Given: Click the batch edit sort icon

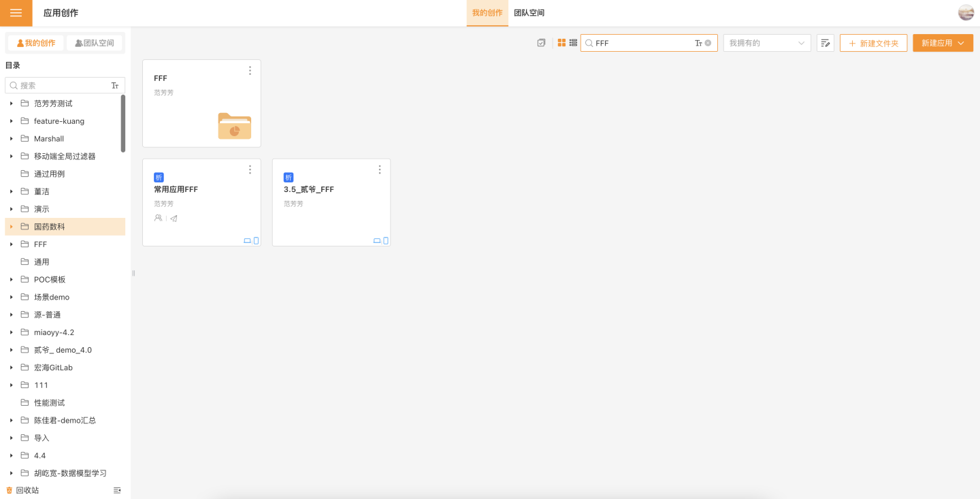Looking at the screenshot, I should pyautogui.click(x=825, y=43).
